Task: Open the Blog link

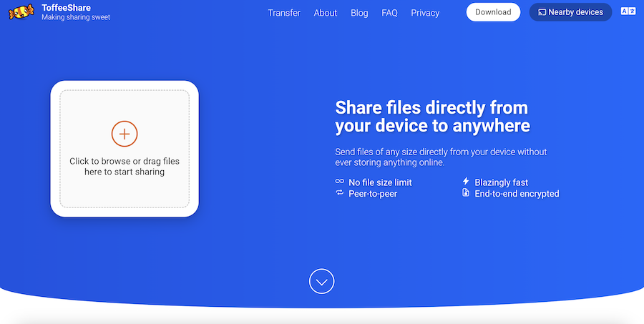Action: 359,13
